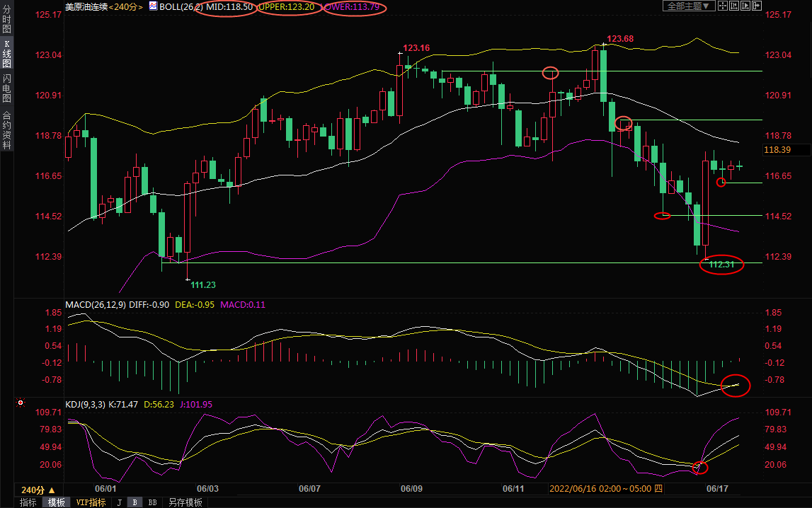
Task: Click the 118.39 current price label
Action: point(777,149)
